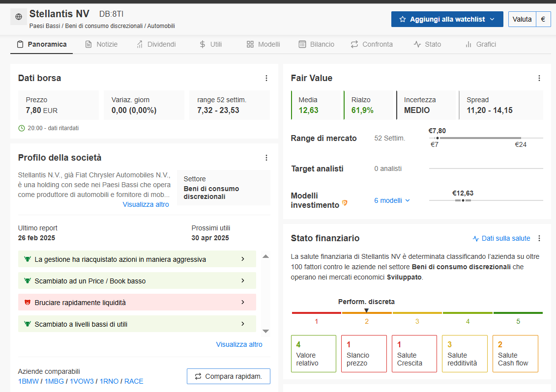Click the Perform. discreta health score marker
This screenshot has width=556, height=392.
(367, 310)
